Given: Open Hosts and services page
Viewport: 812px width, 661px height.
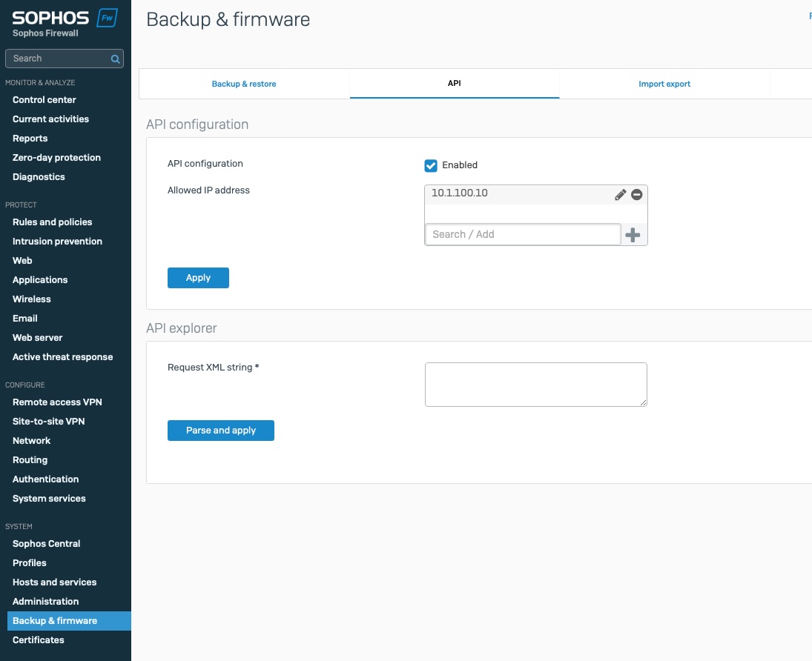Looking at the screenshot, I should click(54, 582).
